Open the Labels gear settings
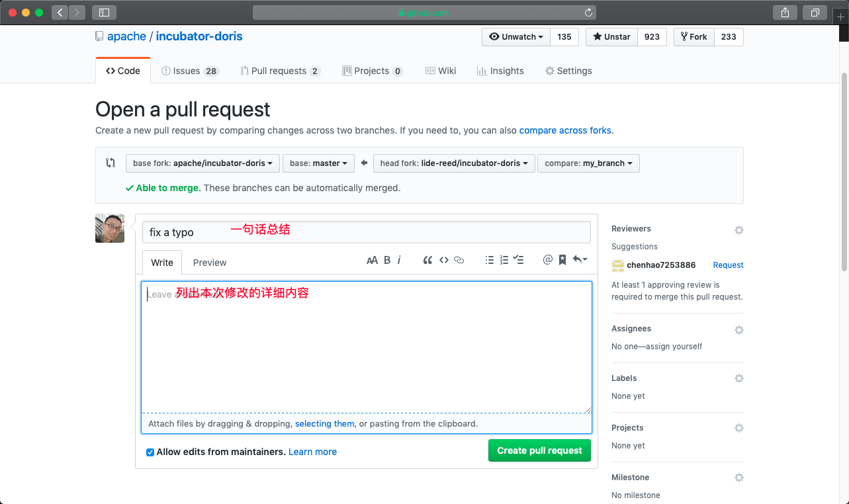 [738, 378]
